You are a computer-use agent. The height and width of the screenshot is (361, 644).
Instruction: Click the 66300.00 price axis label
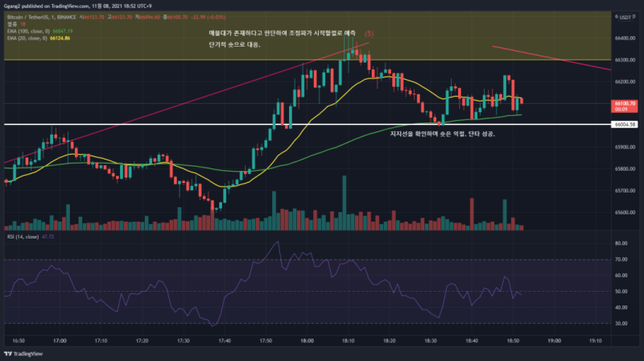click(x=625, y=60)
